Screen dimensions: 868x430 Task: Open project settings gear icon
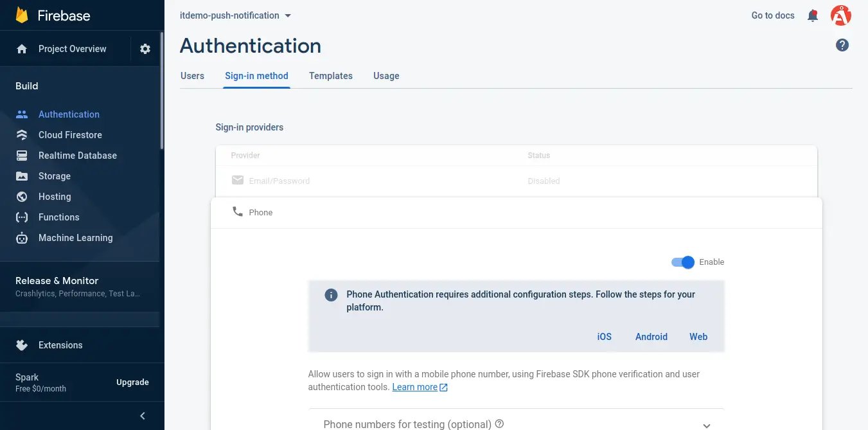[x=145, y=49]
